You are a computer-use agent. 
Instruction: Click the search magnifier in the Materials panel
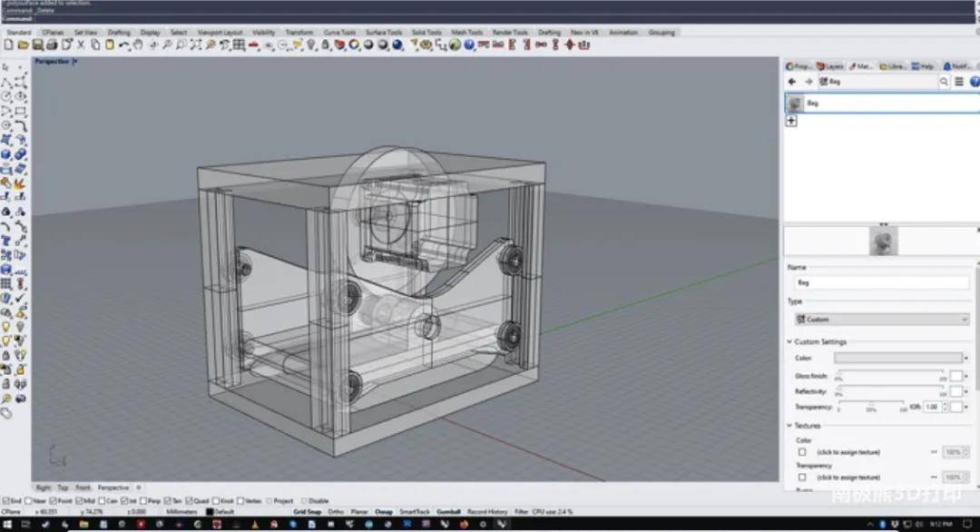[944, 82]
